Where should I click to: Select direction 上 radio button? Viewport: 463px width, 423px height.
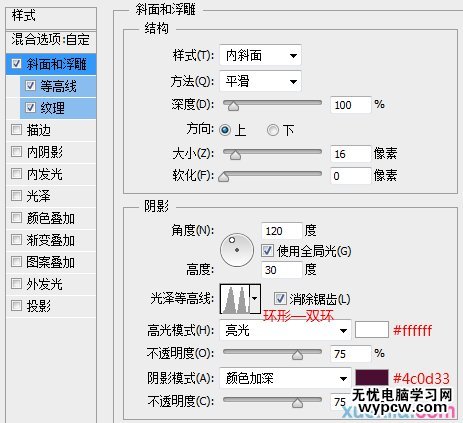pyautogui.click(x=225, y=130)
